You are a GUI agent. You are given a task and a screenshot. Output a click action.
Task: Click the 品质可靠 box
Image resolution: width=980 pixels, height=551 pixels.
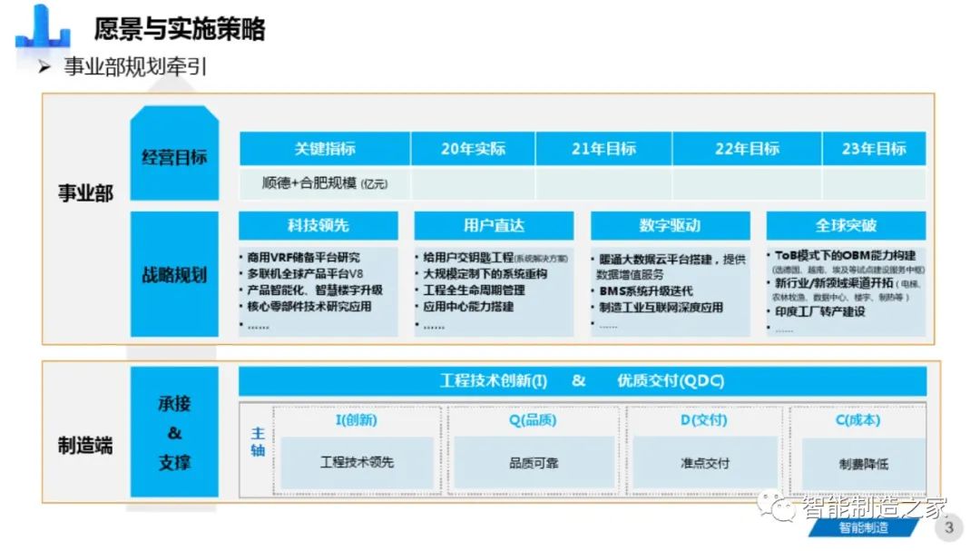[x=534, y=463]
